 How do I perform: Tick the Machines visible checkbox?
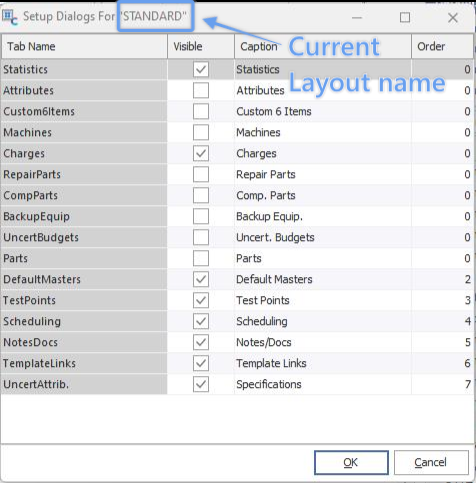click(x=201, y=132)
